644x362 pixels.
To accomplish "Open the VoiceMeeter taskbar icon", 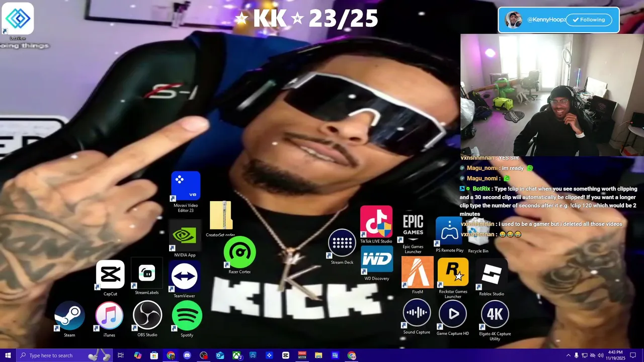I will tap(302, 355).
